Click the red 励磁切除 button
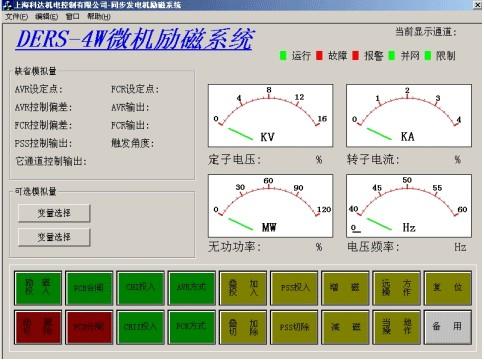Image resolution: width=484 pixels, height=363 pixels. tap(38, 327)
